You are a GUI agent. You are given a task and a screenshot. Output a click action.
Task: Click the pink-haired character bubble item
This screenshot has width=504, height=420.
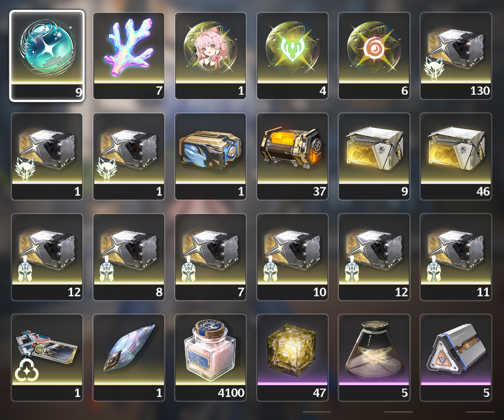click(x=211, y=56)
